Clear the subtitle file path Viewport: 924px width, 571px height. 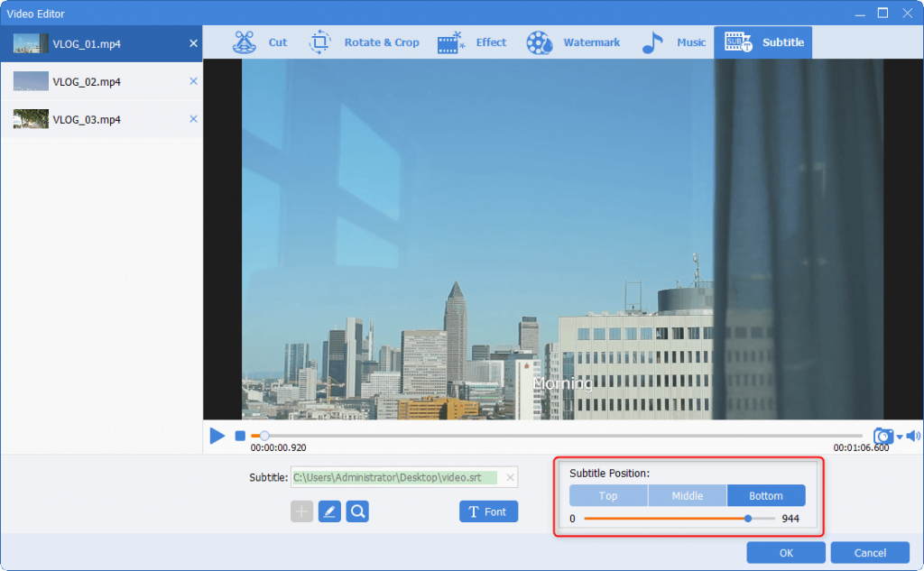[510, 478]
